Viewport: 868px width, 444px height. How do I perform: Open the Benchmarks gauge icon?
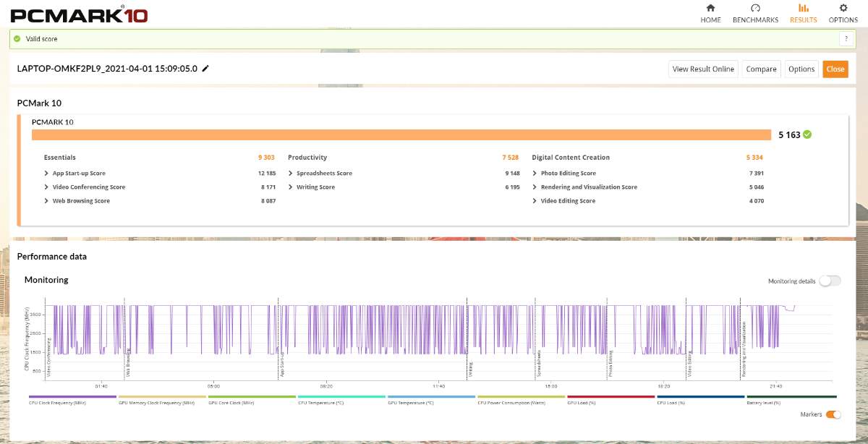[x=755, y=9]
